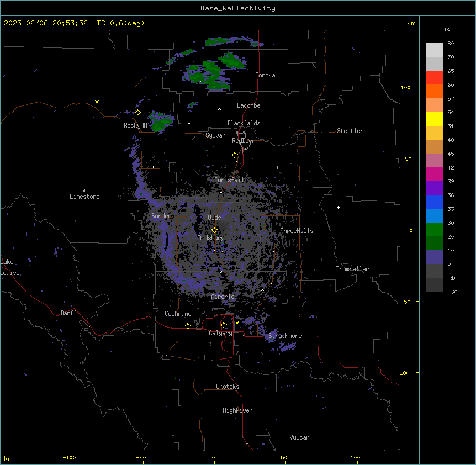Click the Strathmore town label

[285, 336]
